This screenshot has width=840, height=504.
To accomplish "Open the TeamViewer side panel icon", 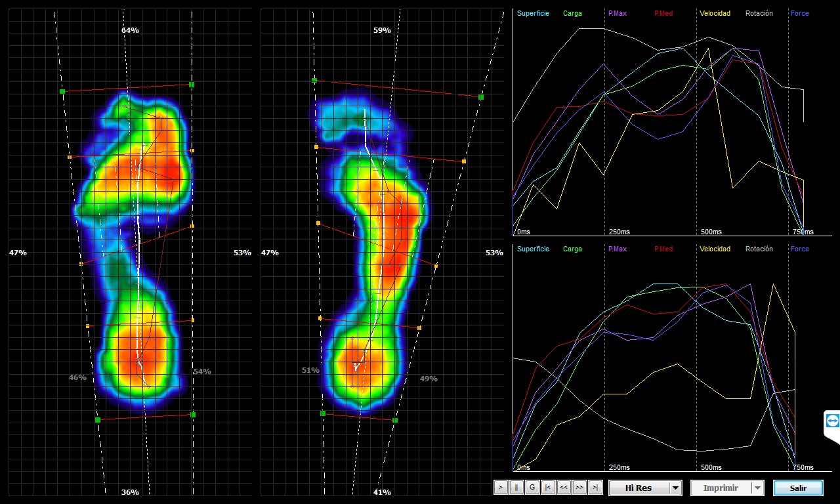I will click(832, 421).
